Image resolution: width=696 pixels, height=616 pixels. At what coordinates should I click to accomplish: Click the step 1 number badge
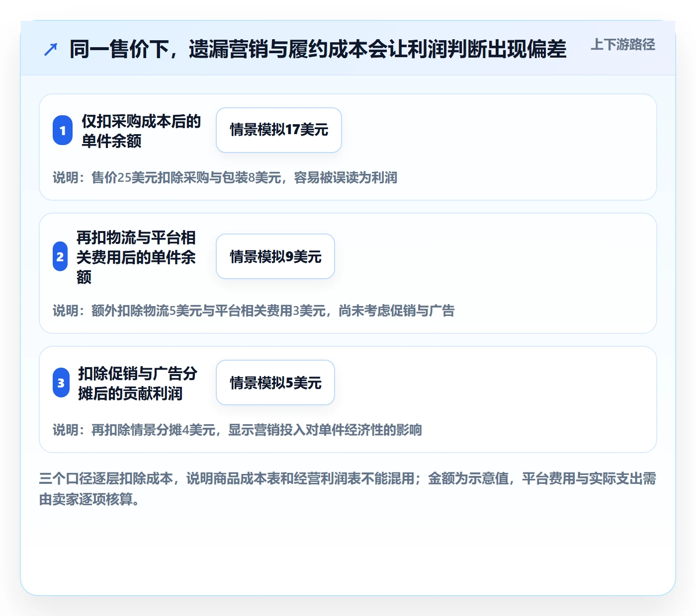pos(63,130)
